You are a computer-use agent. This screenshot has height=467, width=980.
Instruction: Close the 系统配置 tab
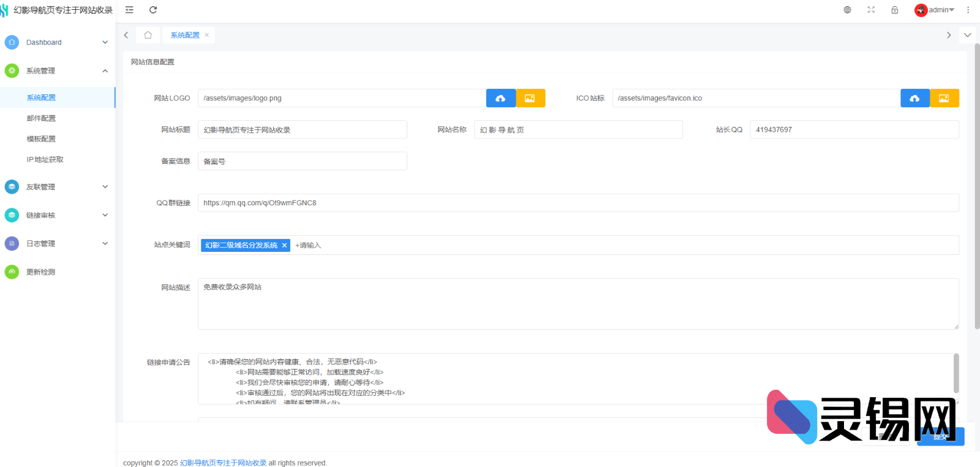[x=207, y=35]
